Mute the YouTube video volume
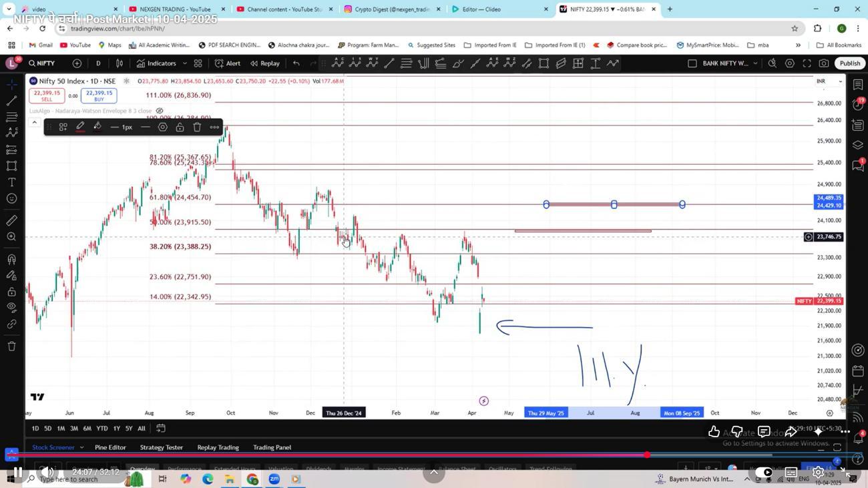Image resolution: width=868 pixels, height=488 pixels. point(47,473)
